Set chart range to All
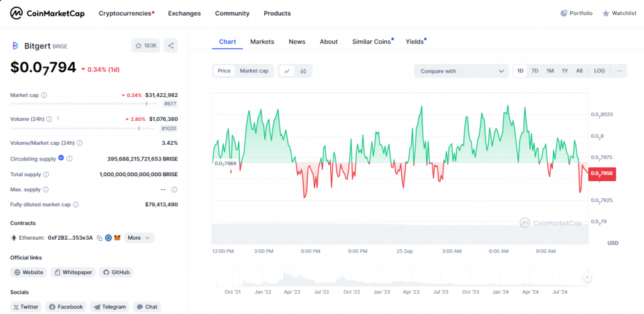The image size is (644, 314). [579, 70]
